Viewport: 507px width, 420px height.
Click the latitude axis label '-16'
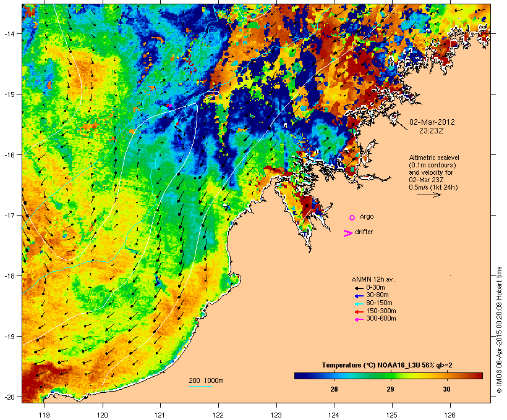[x=9, y=155]
